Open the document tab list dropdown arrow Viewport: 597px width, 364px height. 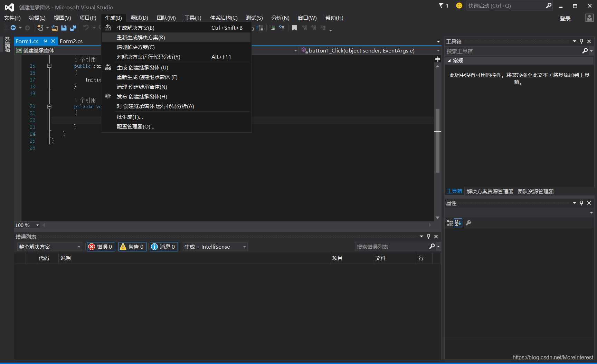[x=438, y=41]
